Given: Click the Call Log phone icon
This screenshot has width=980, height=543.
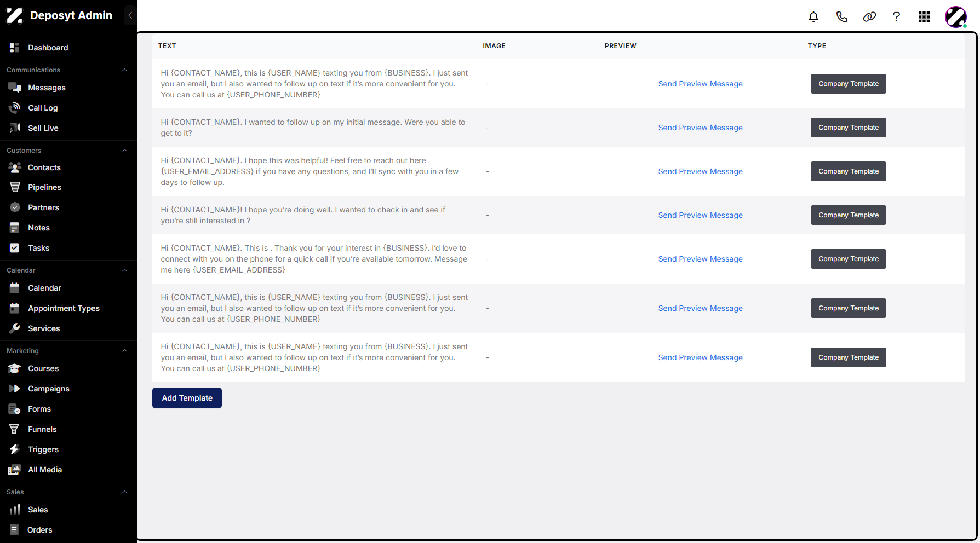Looking at the screenshot, I should tap(15, 108).
